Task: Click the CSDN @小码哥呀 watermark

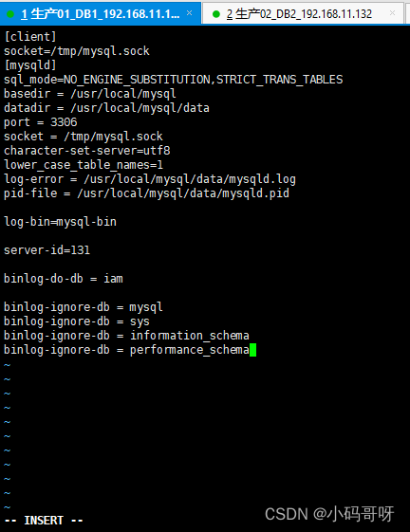Action: (x=329, y=514)
